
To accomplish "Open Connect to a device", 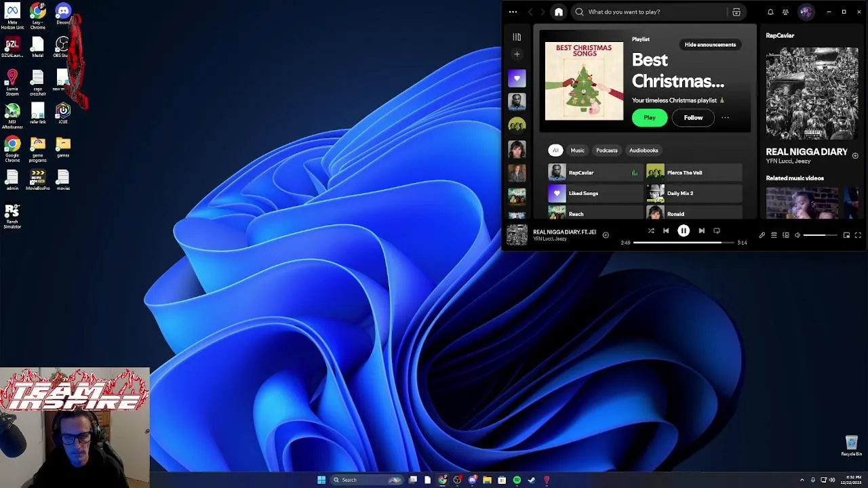I will click(x=785, y=235).
